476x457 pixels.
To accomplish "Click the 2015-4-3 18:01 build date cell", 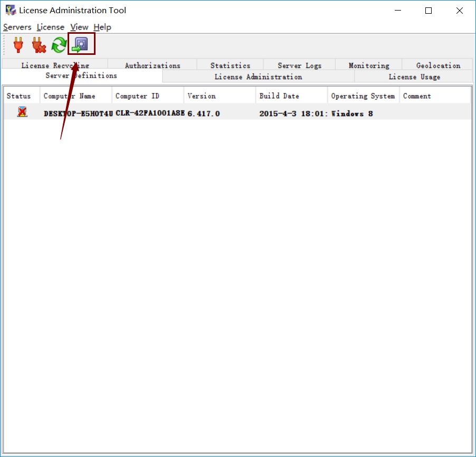I will click(x=293, y=113).
